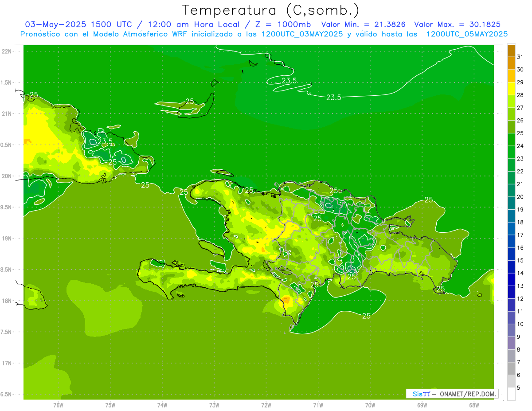
Task: Click the map title 'Temperatura (C,somb.)'
Action: (271, 10)
